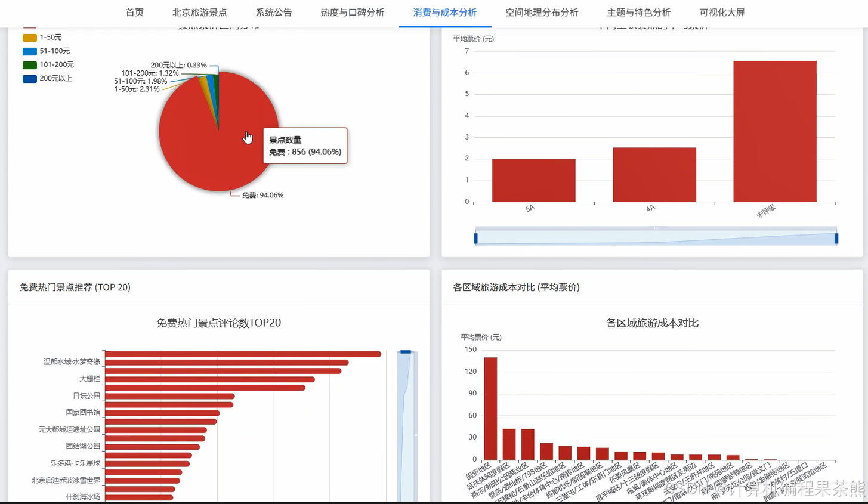Open the 可视化大屏 tab
The image size is (868, 504).
point(722,13)
